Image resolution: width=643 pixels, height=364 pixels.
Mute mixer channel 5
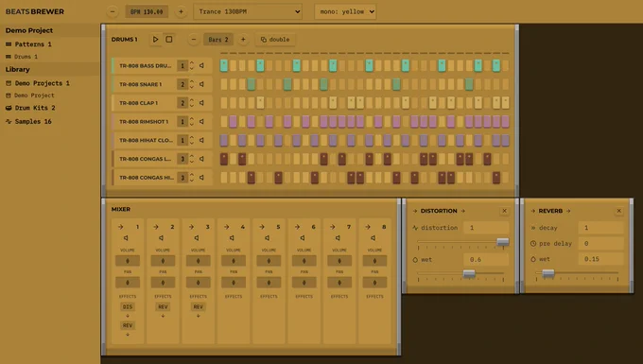(x=268, y=237)
